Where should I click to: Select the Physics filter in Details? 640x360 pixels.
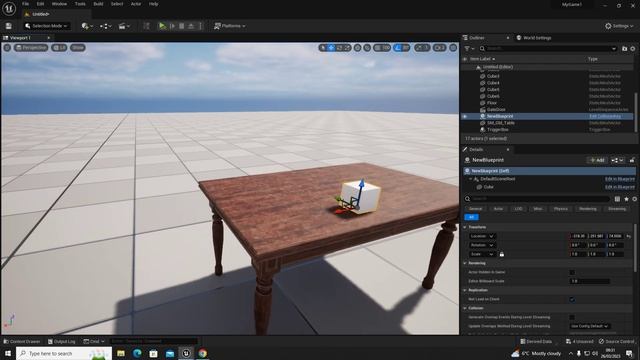coord(560,209)
